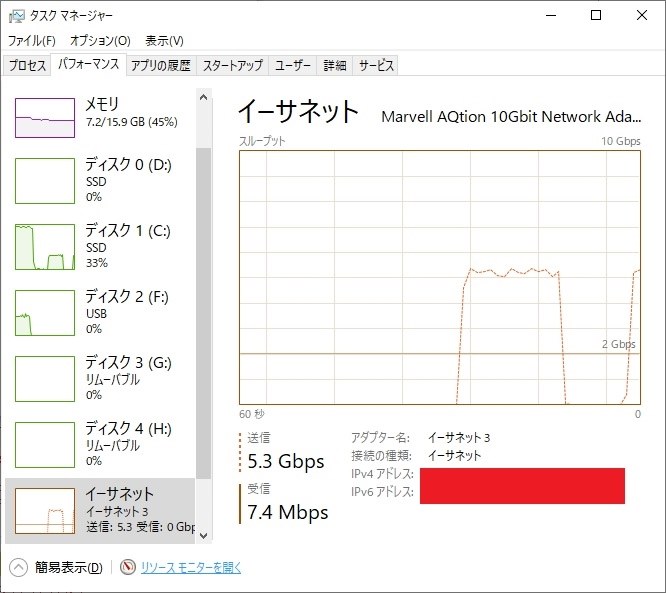Click the sidebar vertical scrollbar thumb
666x593 pixels.
(203, 313)
